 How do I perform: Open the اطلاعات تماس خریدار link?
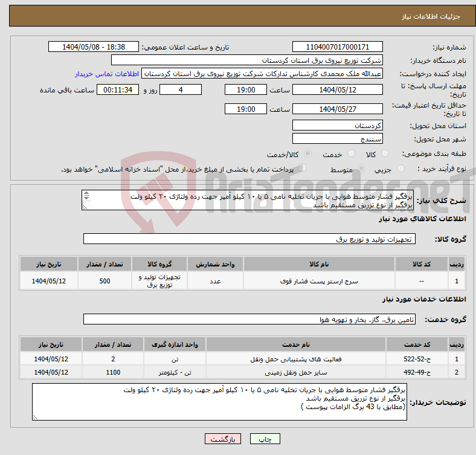(x=107, y=74)
